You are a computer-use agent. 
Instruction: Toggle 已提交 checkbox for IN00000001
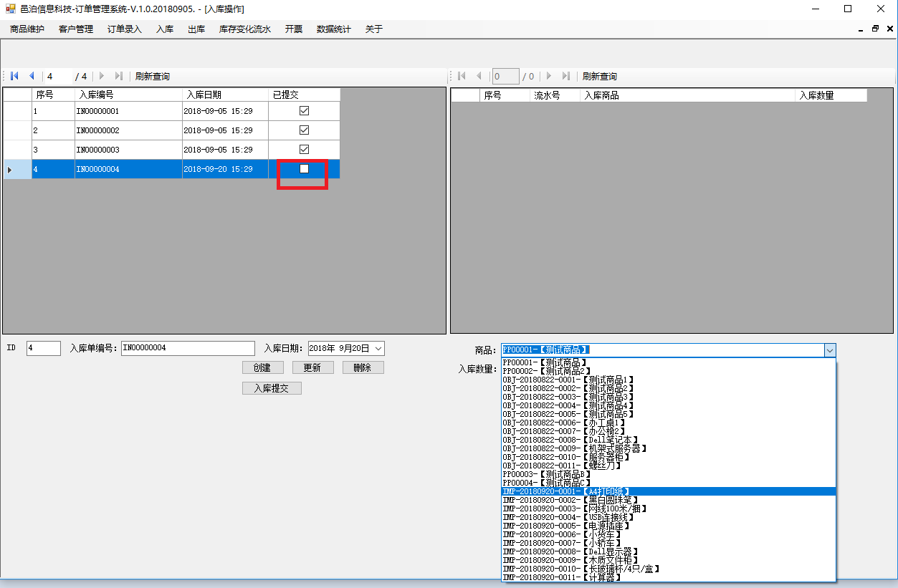pyautogui.click(x=304, y=111)
